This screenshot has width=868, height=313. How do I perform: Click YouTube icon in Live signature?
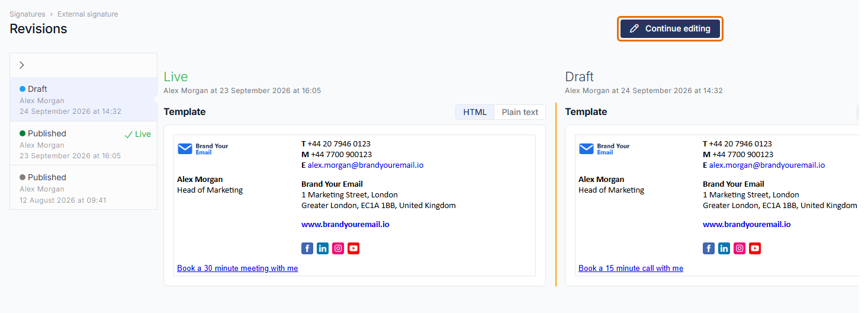pos(353,248)
